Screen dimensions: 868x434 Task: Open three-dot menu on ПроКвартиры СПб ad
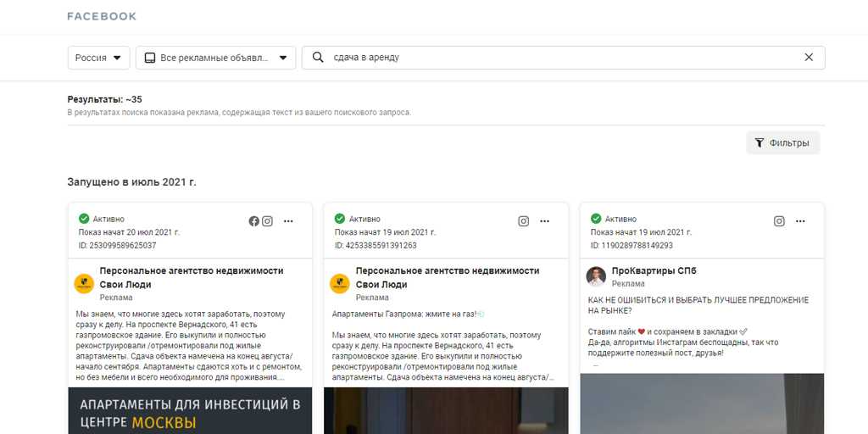801,221
